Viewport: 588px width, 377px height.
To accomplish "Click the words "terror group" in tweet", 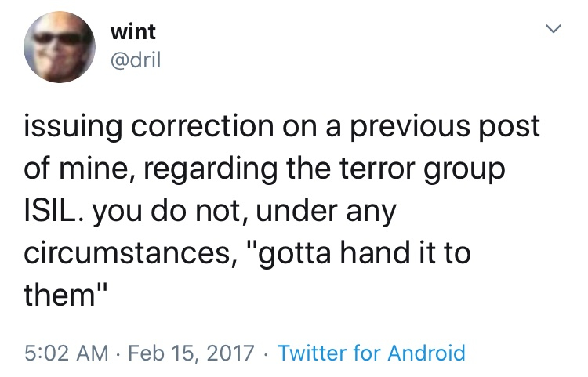I will pyautogui.click(x=432, y=169).
